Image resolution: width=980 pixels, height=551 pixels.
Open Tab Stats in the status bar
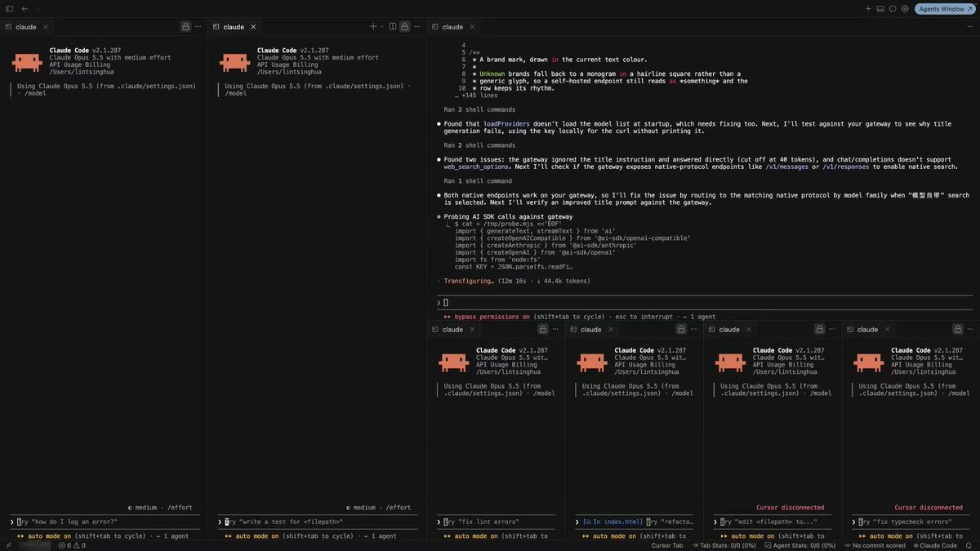pyautogui.click(x=724, y=545)
